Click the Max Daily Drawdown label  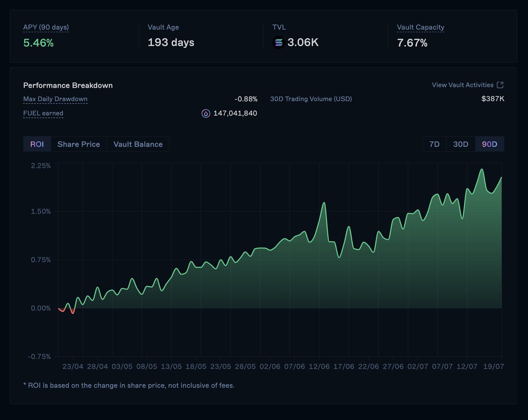pos(55,99)
